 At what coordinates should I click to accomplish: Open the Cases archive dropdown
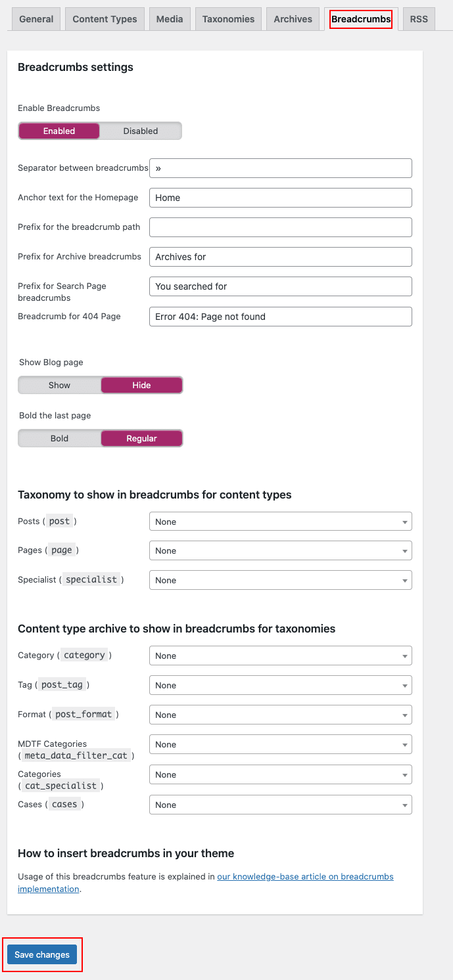(280, 805)
